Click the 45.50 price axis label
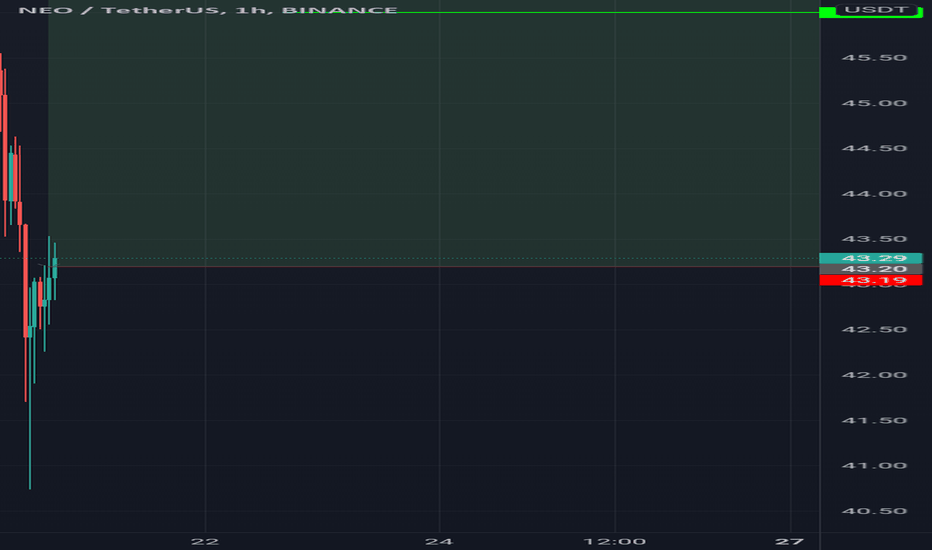The height and width of the screenshot is (550, 932). pyautogui.click(x=874, y=58)
